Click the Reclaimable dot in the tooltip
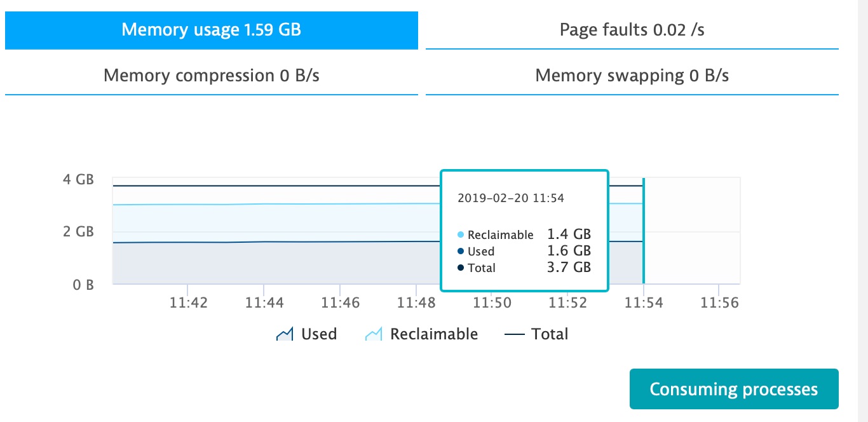 (x=461, y=235)
